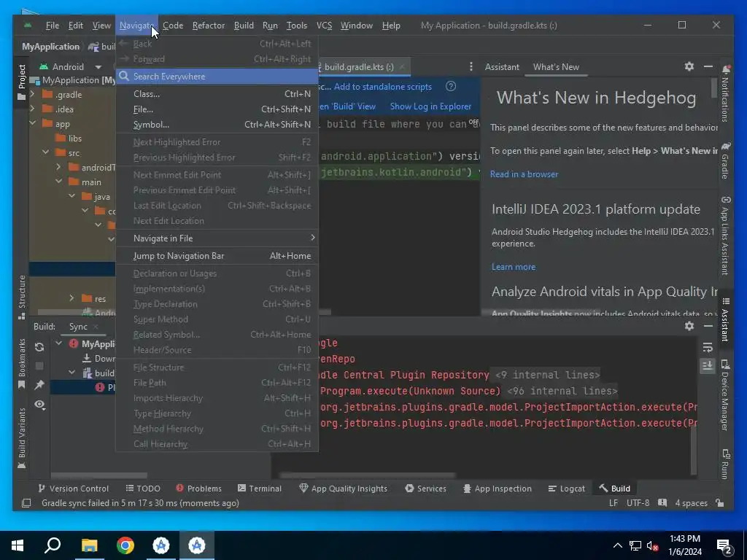This screenshot has height=560, width=747.
Task: Open the App Links Assistant panel
Action: (725, 236)
